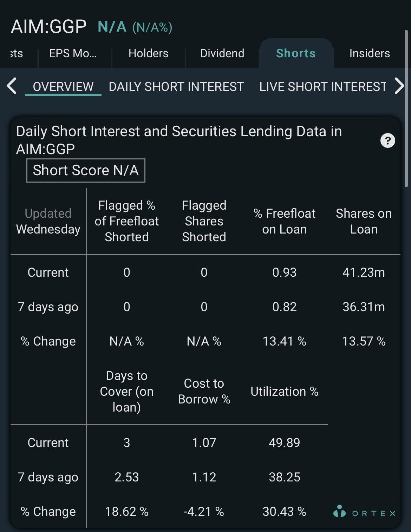Open the Dividend tab
411x532 pixels.
[222, 53]
